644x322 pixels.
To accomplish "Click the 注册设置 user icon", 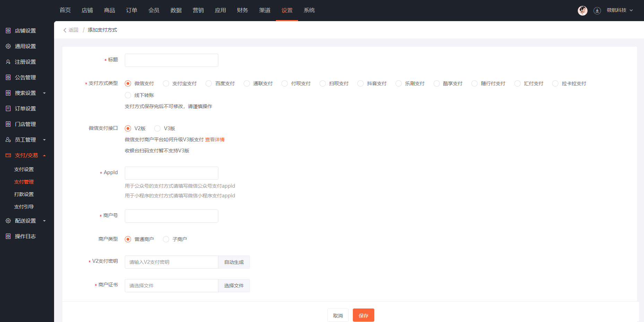I will coord(8,62).
